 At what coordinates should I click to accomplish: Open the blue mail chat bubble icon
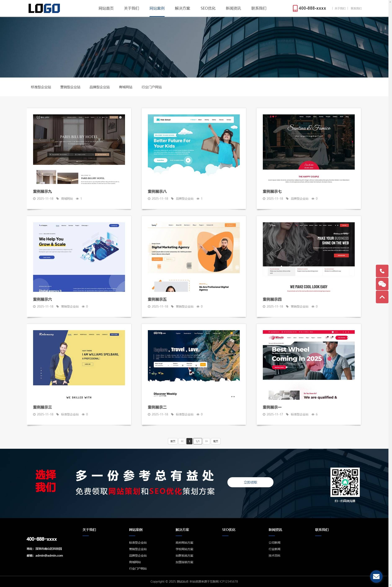[376, 576]
